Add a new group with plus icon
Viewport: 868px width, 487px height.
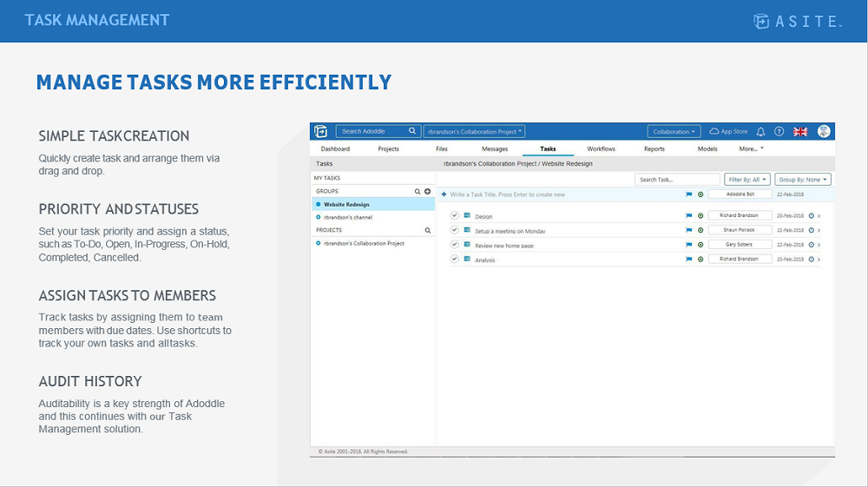(427, 192)
